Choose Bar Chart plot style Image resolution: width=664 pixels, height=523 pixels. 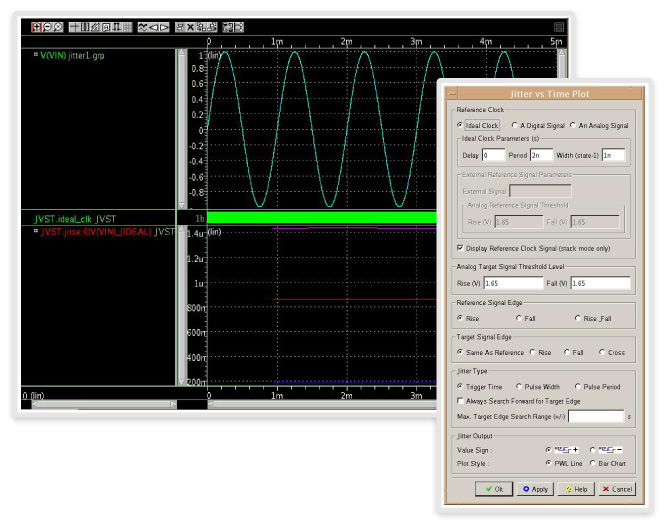592,463
